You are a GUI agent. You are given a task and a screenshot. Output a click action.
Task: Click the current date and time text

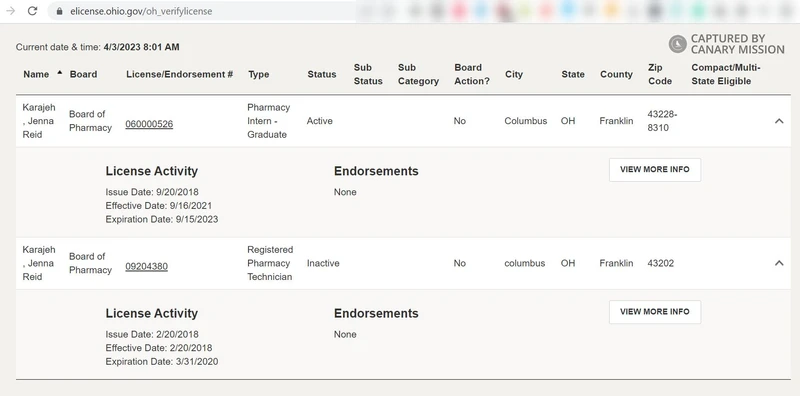[97, 47]
